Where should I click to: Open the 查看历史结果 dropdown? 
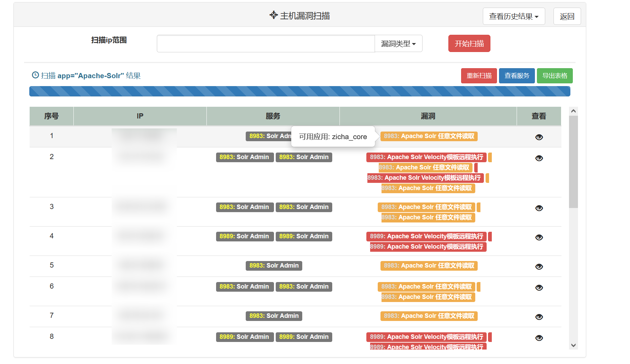coord(514,16)
